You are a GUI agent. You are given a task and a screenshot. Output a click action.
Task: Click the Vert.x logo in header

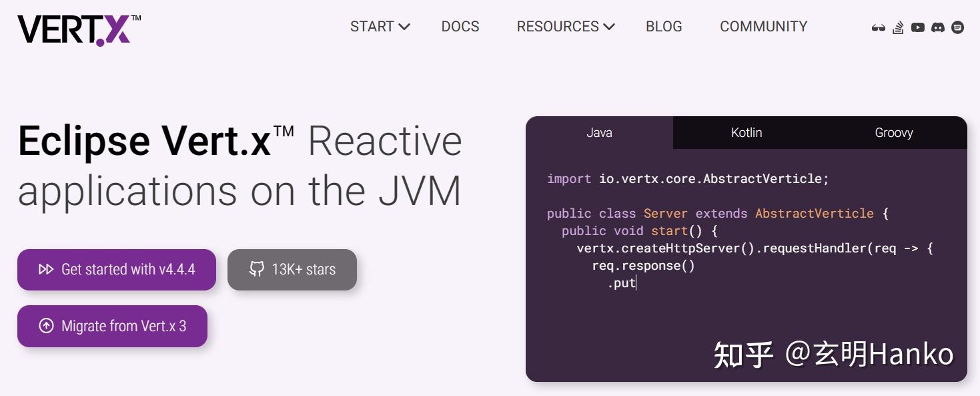(79, 29)
